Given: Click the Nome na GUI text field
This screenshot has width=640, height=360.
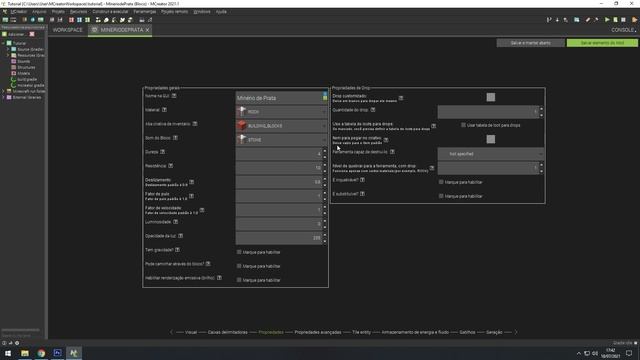Looking at the screenshot, I should coord(279,98).
